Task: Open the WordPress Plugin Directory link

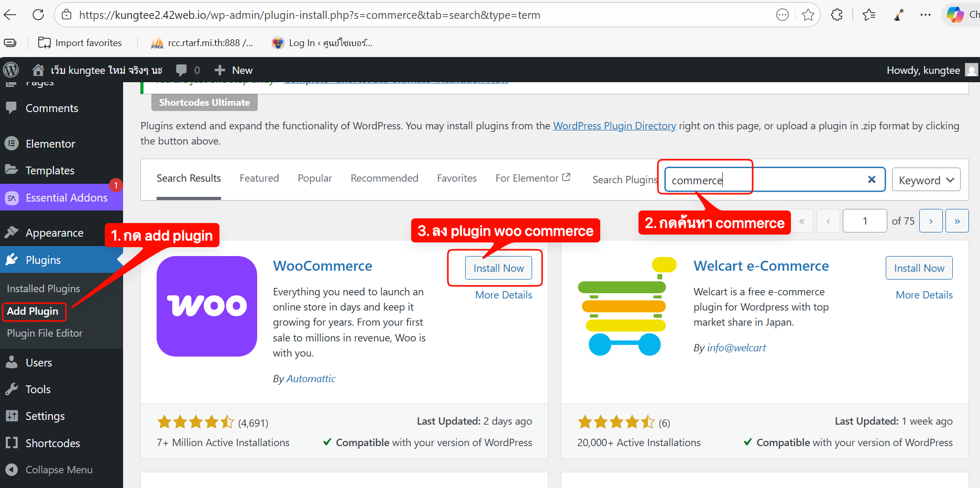Action: [614, 126]
